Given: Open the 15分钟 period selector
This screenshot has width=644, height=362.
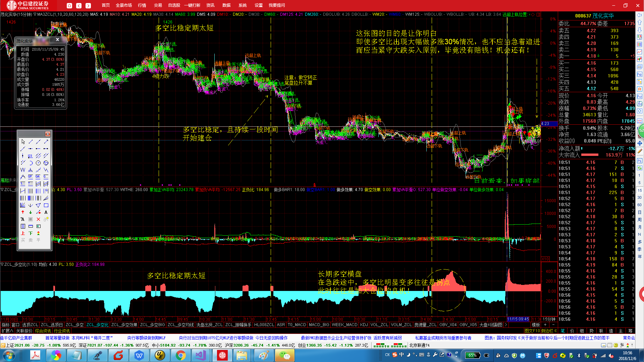Looking at the screenshot, I should (549, 319).
